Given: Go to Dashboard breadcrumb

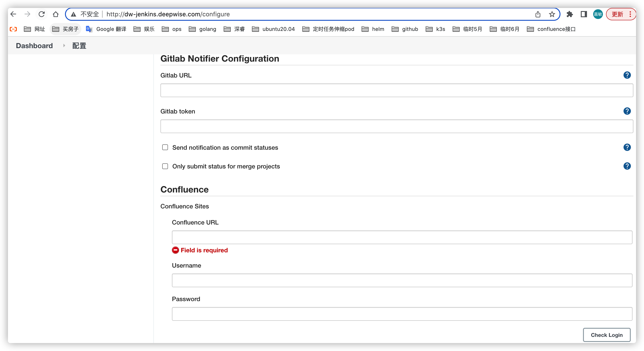Looking at the screenshot, I should [34, 46].
